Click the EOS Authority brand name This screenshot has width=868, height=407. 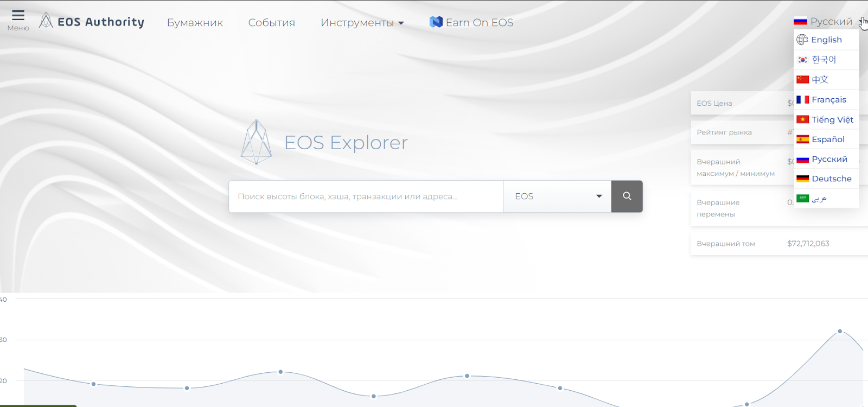coord(101,22)
